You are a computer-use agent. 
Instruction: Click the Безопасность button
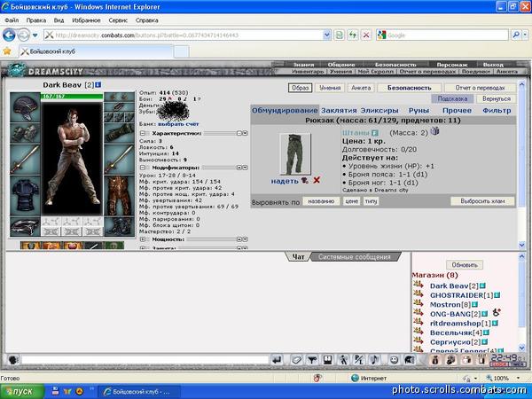(409, 88)
